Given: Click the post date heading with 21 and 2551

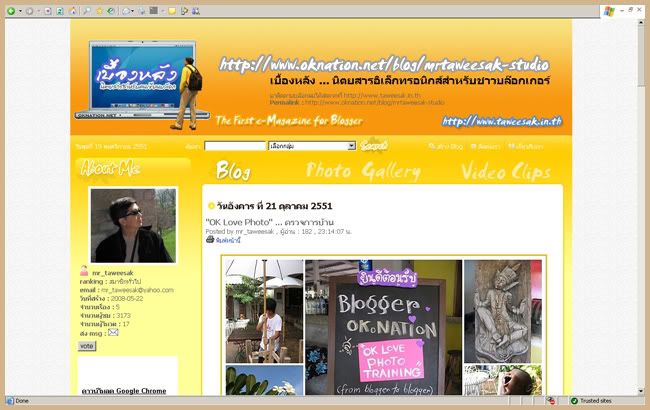Looking at the screenshot, I should (274, 206).
